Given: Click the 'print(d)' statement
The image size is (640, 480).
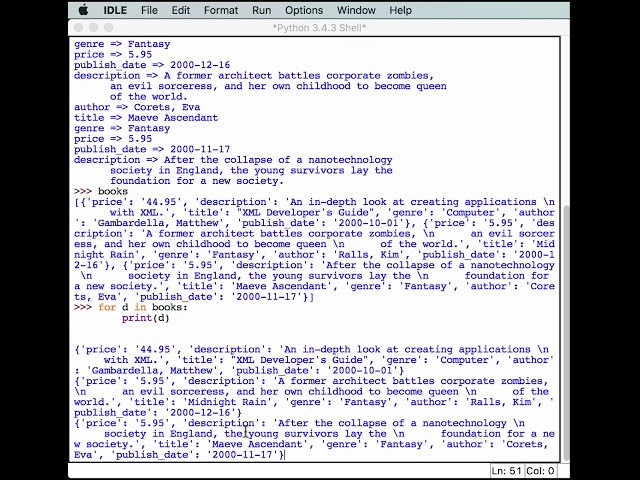Looking at the screenshot, I should 145,318.
